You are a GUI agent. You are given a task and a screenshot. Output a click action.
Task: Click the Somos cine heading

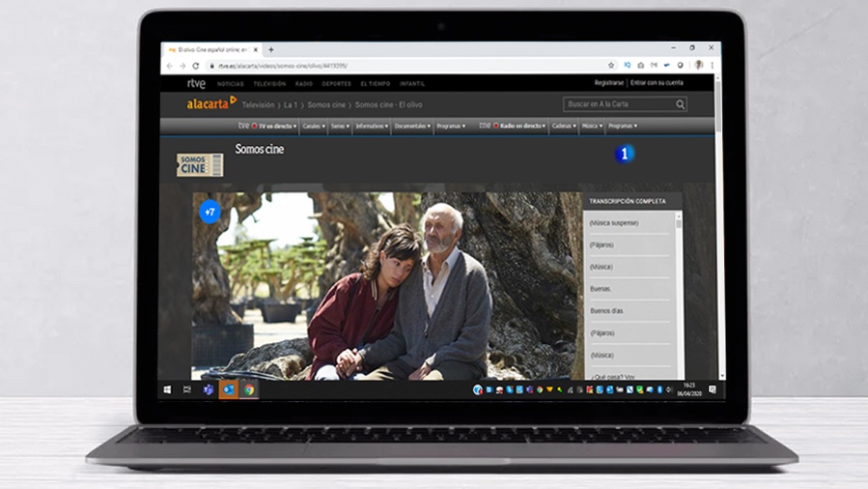coord(260,149)
